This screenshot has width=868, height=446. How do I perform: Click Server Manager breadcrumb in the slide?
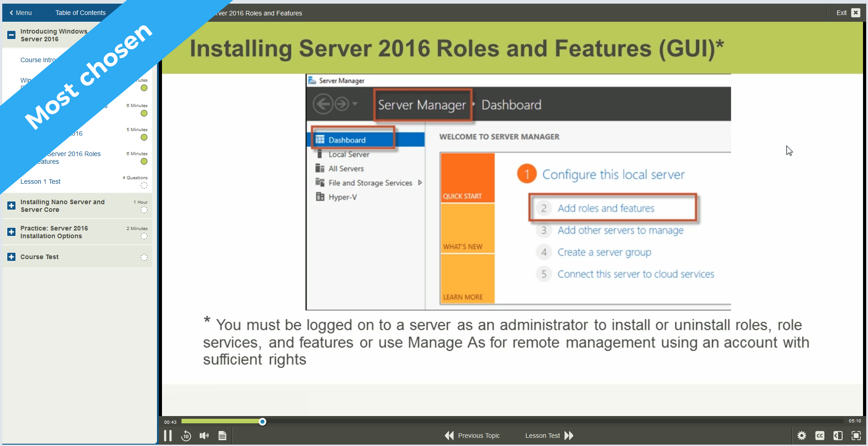pyautogui.click(x=422, y=105)
